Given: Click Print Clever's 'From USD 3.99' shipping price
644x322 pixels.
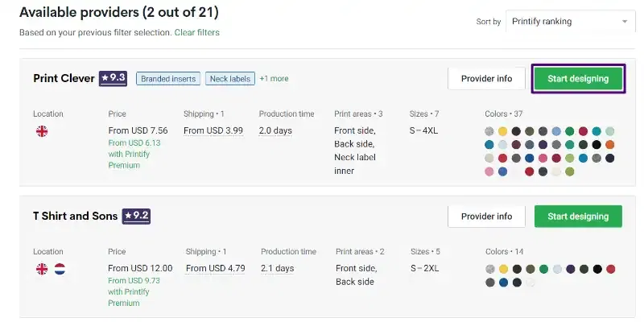Looking at the screenshot, I should click(213, 130).
